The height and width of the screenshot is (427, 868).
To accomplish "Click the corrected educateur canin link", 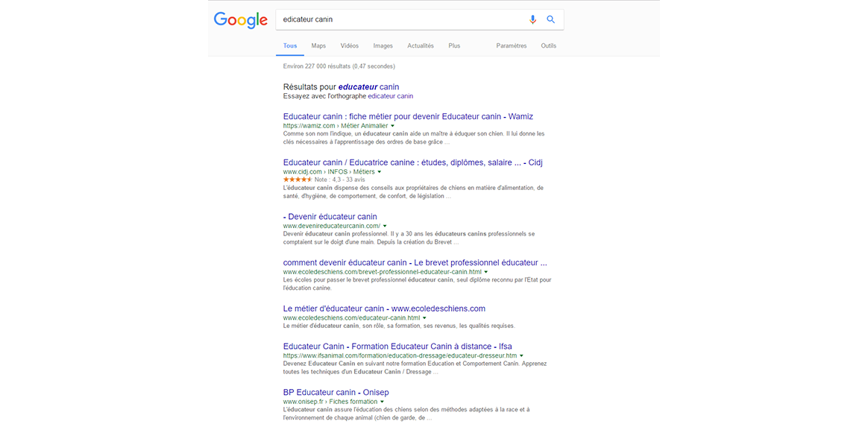I will point(368,87).
